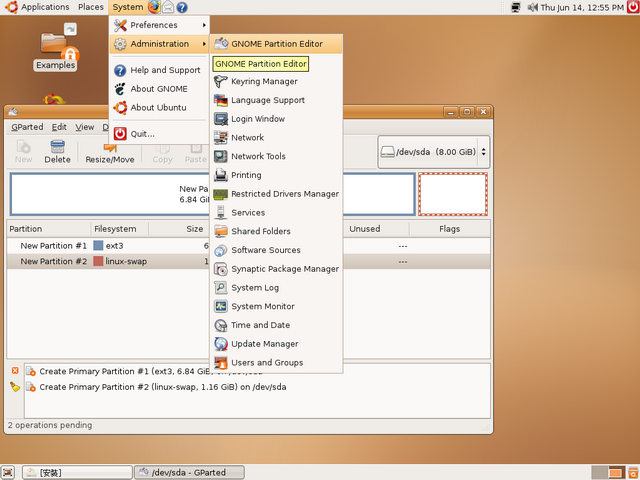Click the Time and Date icon
This screenshot has width=640, height=480.
221,325
